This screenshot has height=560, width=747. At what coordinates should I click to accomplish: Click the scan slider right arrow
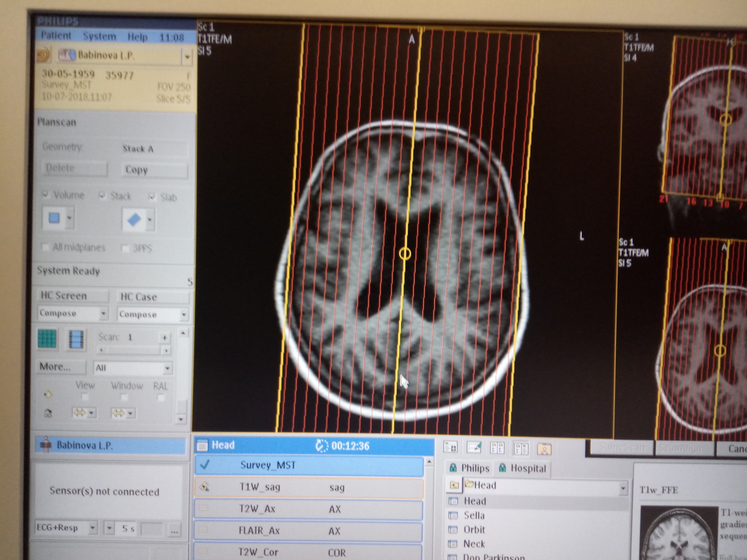165,350
